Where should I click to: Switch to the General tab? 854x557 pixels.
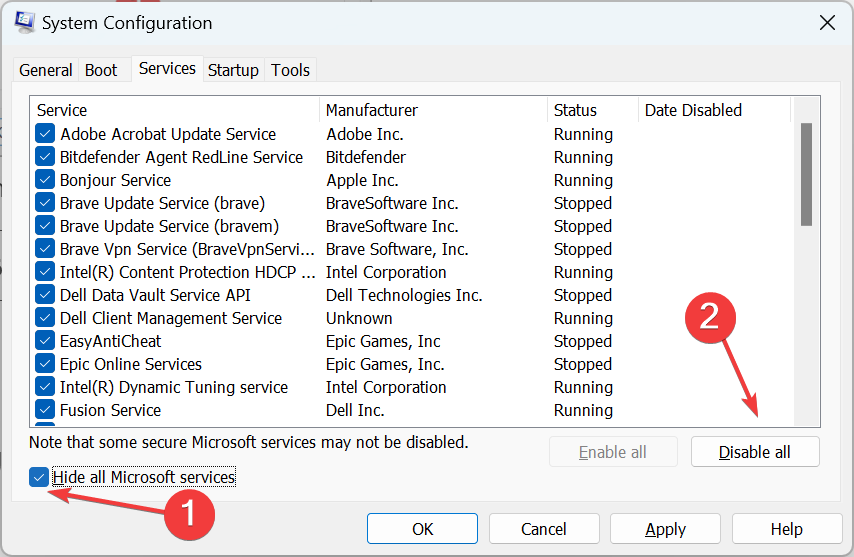point(46,70)
